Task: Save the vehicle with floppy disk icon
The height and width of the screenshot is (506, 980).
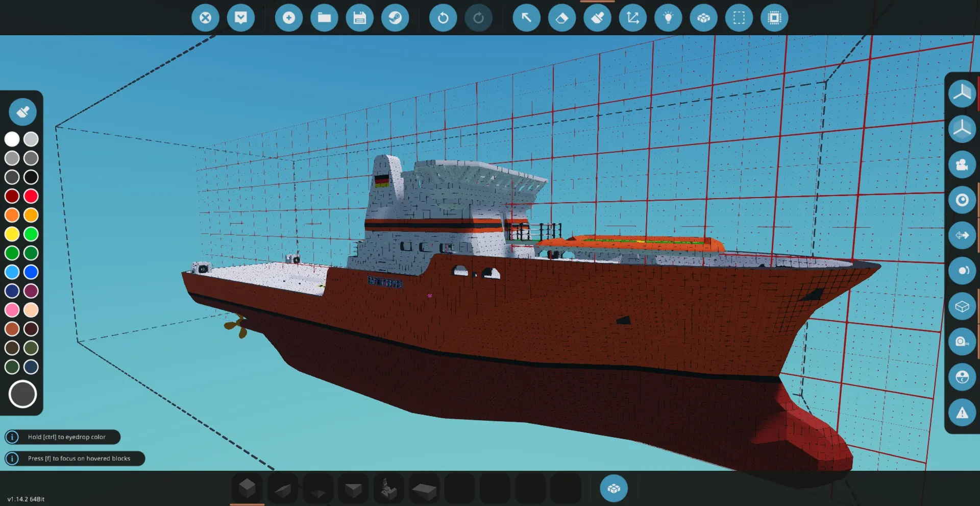Action: [x=360, y=18]
